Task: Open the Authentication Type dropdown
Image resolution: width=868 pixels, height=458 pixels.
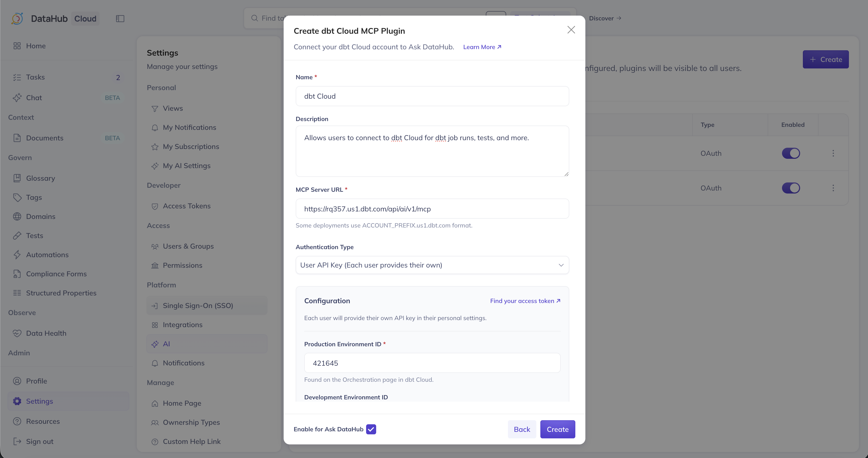Action: click(432, 265)
